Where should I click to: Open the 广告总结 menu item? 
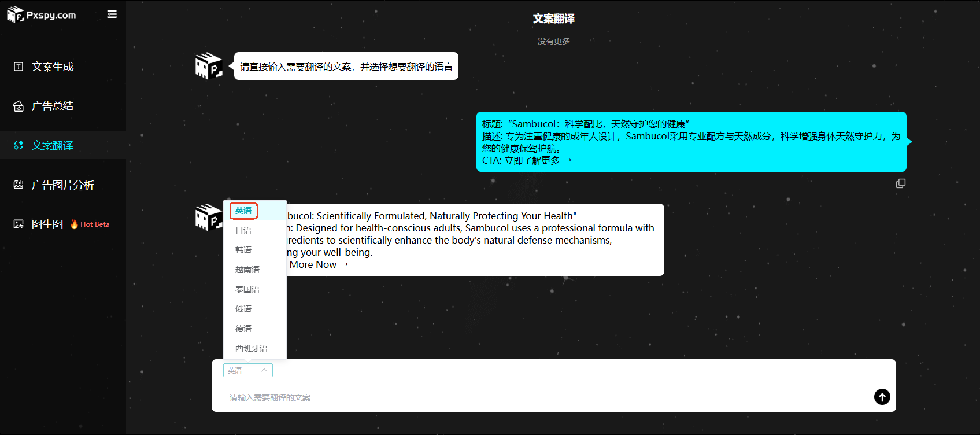click(x=63, y=106)
